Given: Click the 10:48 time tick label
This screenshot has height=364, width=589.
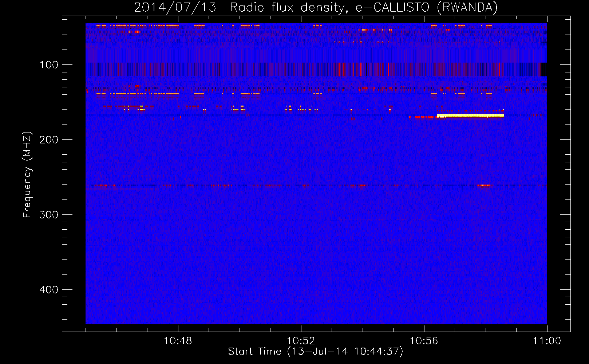Looking at the screenshot, I should [x=178, y=341].
